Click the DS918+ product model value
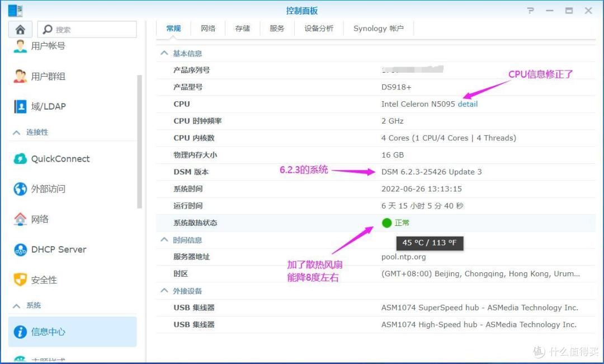The width and height of the screenshot is (604, 364). click(x=397, y=87)
